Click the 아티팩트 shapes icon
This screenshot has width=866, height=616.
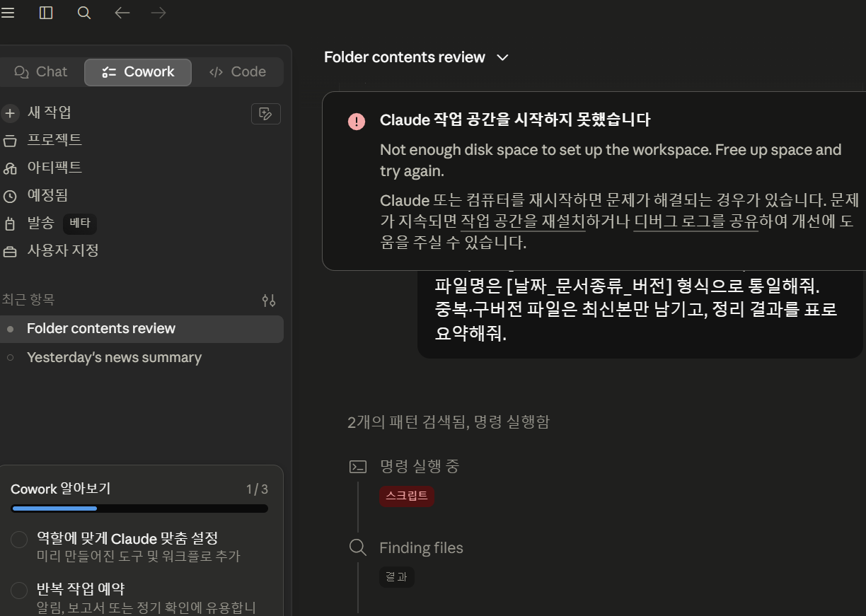point(10,168)
